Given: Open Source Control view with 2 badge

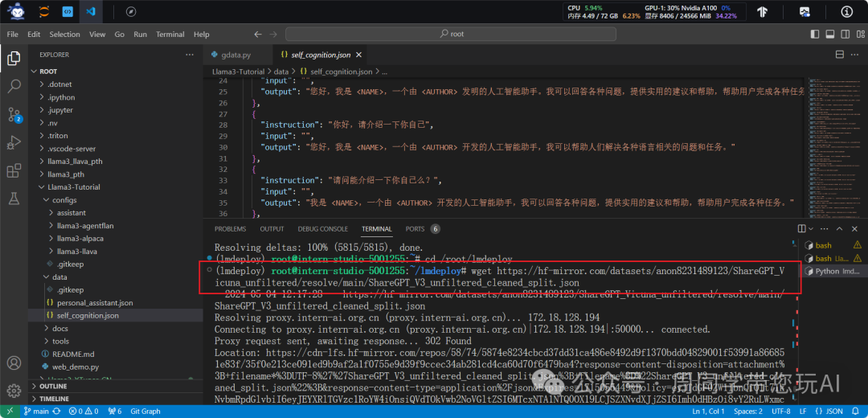Looking at the screenshot, I should tap(14, 115).
